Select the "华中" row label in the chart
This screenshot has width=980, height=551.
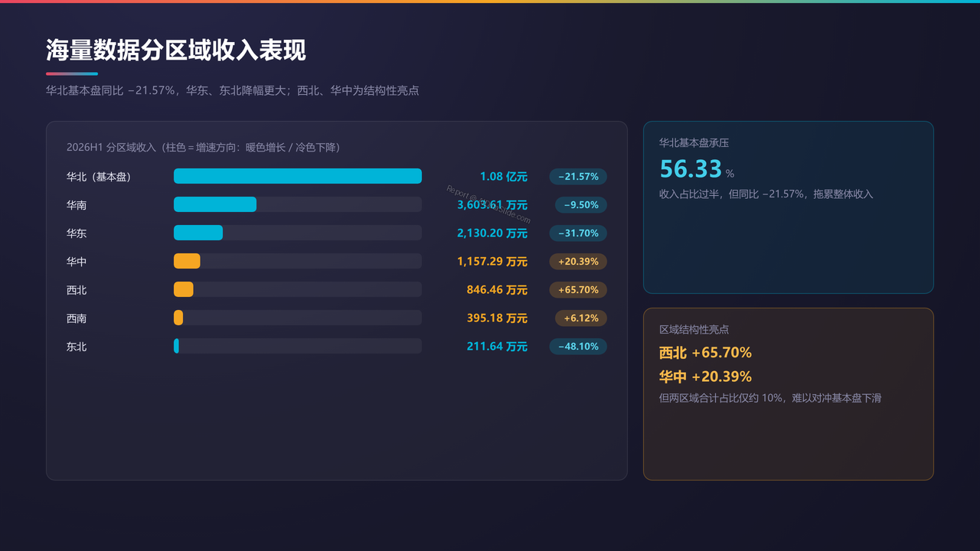[x=77, y=262]
